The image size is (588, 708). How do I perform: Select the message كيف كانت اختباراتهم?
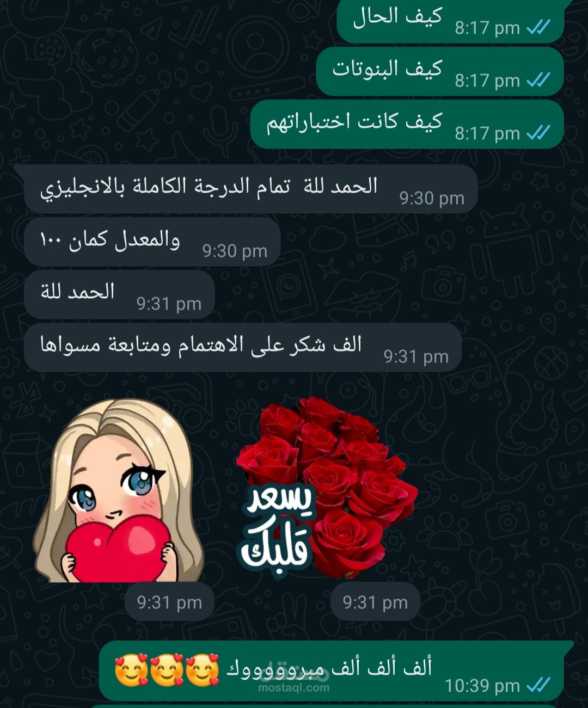pos(407,125)
